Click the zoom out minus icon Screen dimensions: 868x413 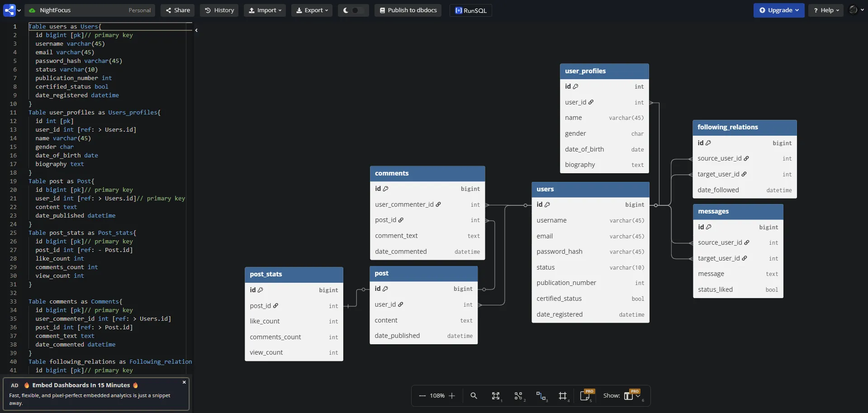[422, 396]
